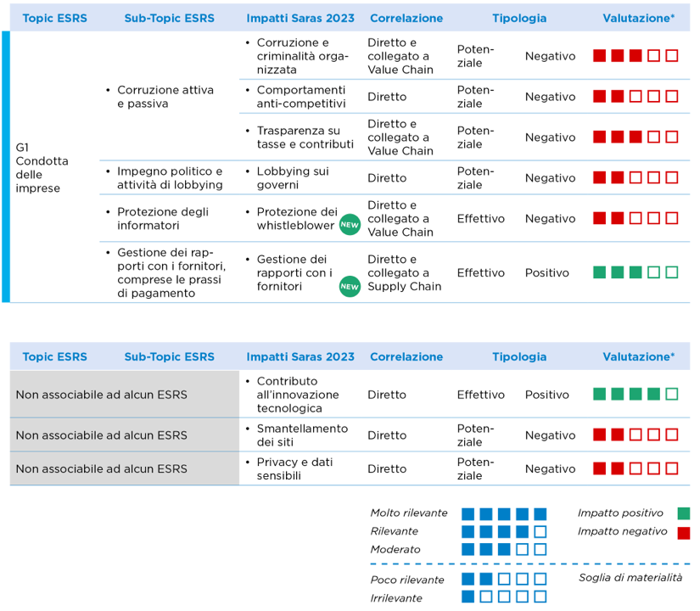The height and width of the screenshot is (611, 700).
Task: Click the NEW badge beside Protezione dei whistleblower
Action: (x=350, y=225)
